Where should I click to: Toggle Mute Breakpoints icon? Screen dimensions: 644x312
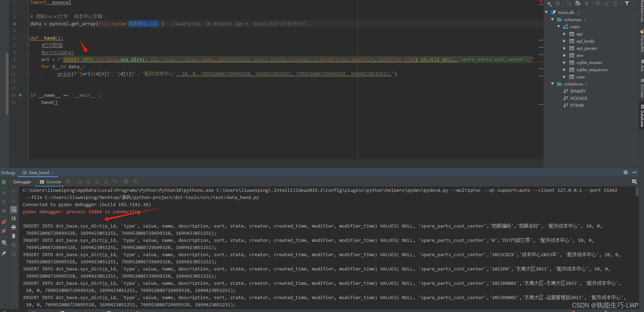tap(4, 231)
